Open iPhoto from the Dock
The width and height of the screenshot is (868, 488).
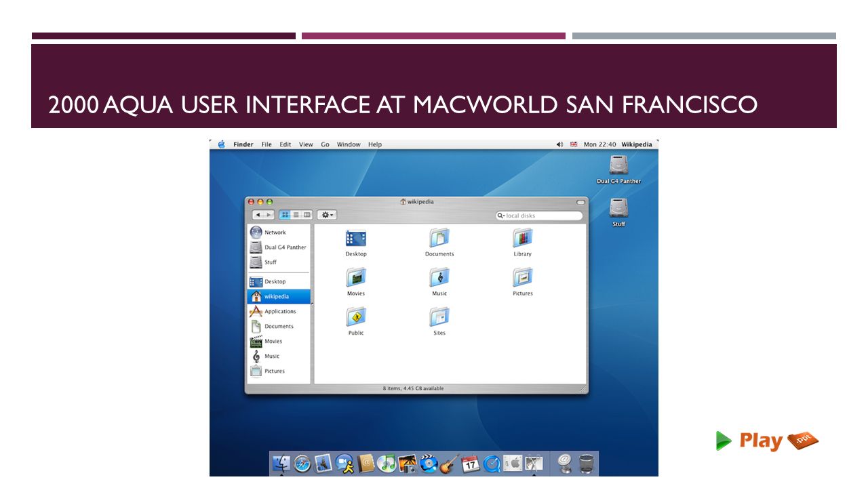408,464
